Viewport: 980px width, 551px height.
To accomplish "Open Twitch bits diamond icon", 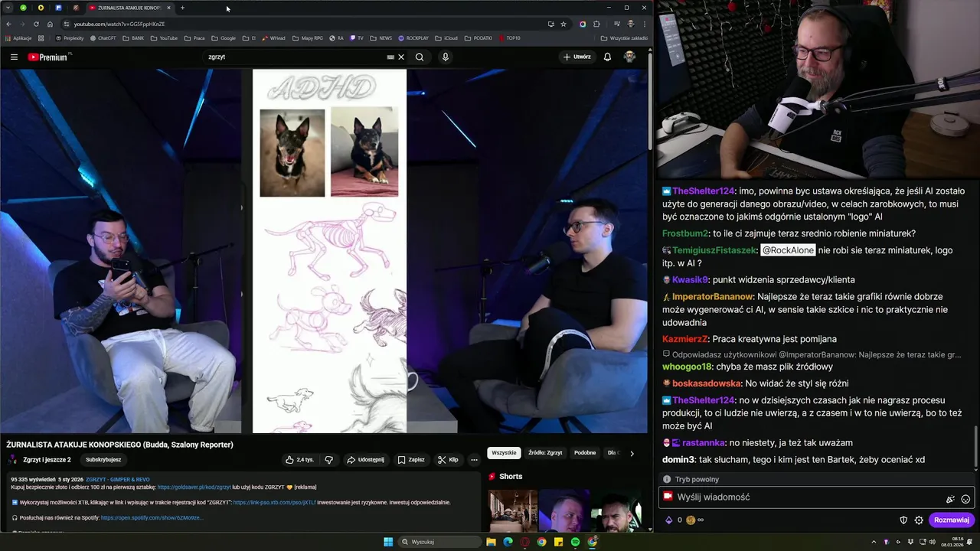I will tap(668, 520).
